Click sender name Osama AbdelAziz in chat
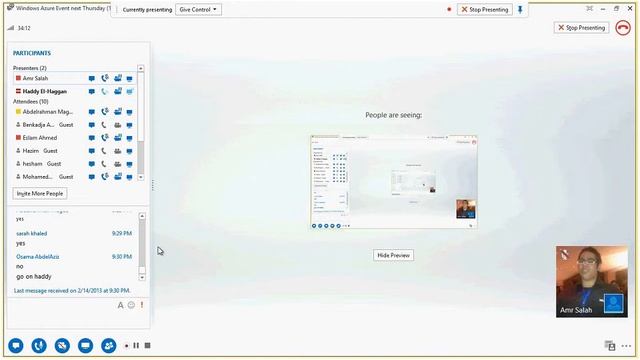This screenshot has height=360, width=640. [38, 257]
